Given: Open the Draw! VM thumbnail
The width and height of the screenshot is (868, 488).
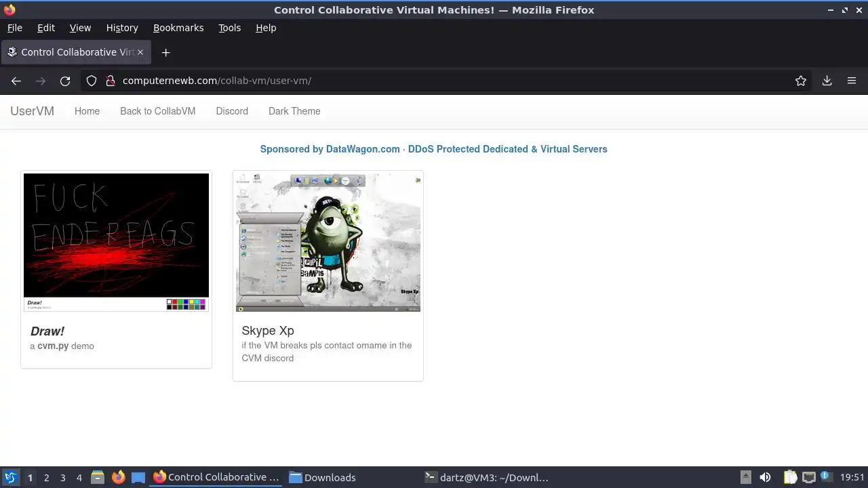Looking at the screenshot, I should (116, 242).
